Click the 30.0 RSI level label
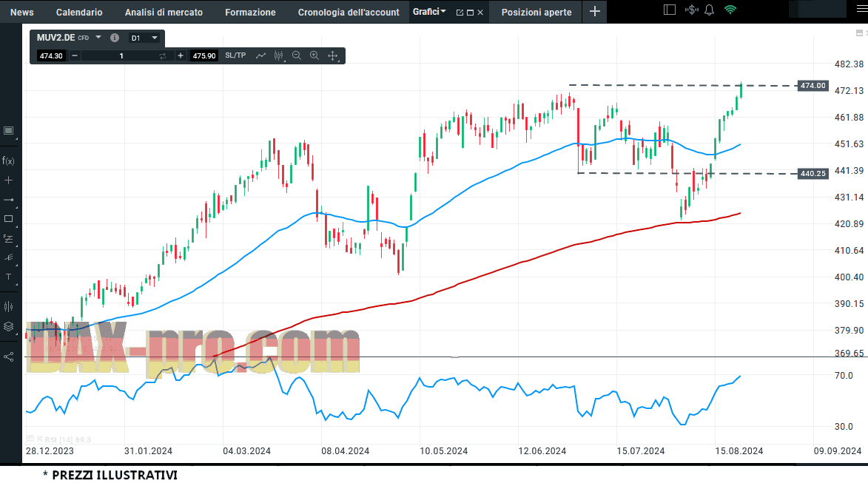Viewport: 868px width, 483px height. pos(844,427)
